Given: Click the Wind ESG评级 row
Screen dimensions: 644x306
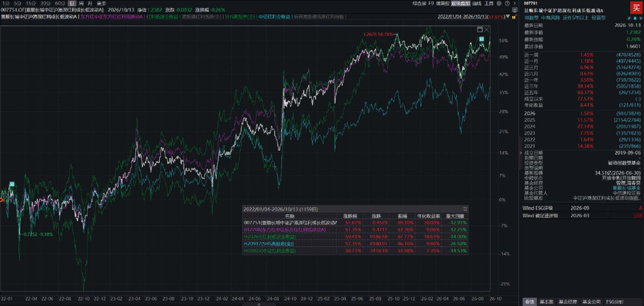Looking at the screenshot, I should tap(583, 208).
